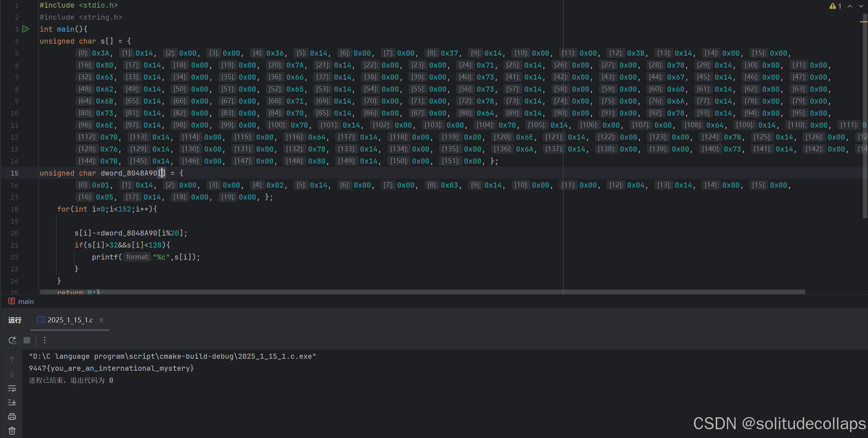Screen dimensions: 868x438
Task: Click the print console output icon
Action: coord(12,417)
